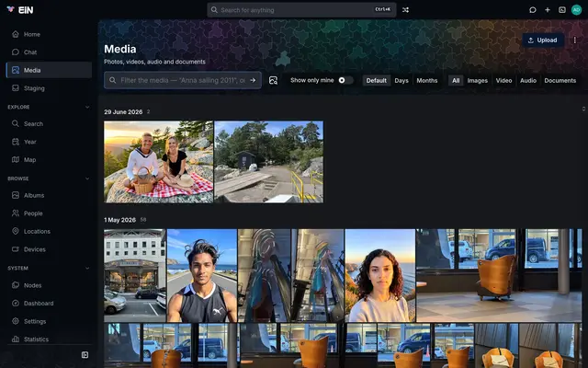Viewport: 588px width, 368px height.
Task: Filter to Video only
Action: click(x=503, y=80)
